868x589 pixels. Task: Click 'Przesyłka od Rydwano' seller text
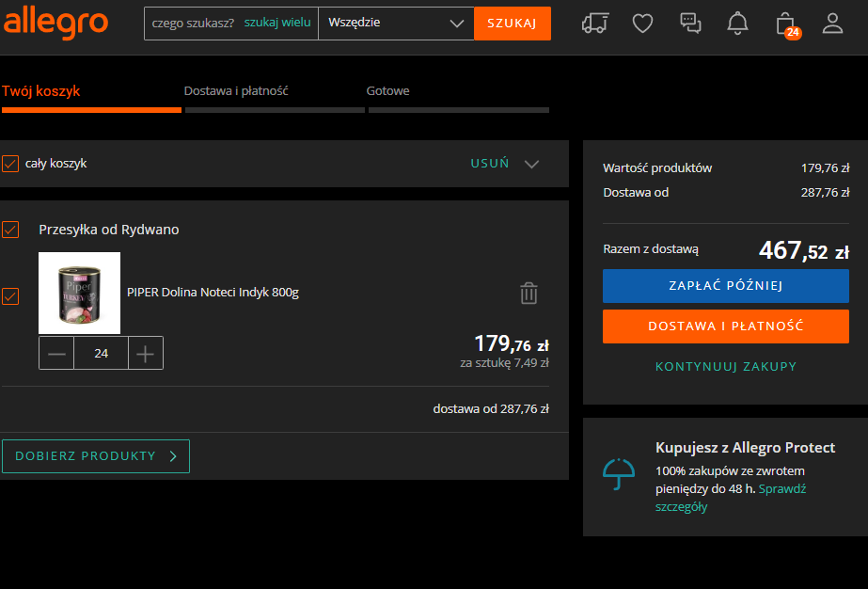coord(109,230)
